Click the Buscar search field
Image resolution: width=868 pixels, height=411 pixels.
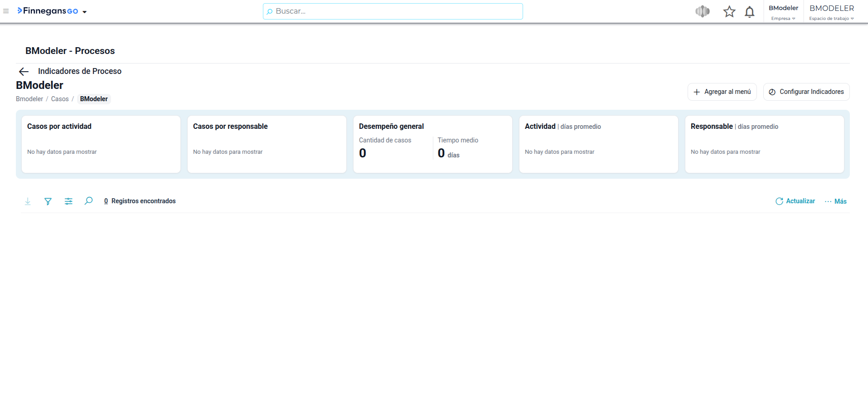tap(393, 11)
